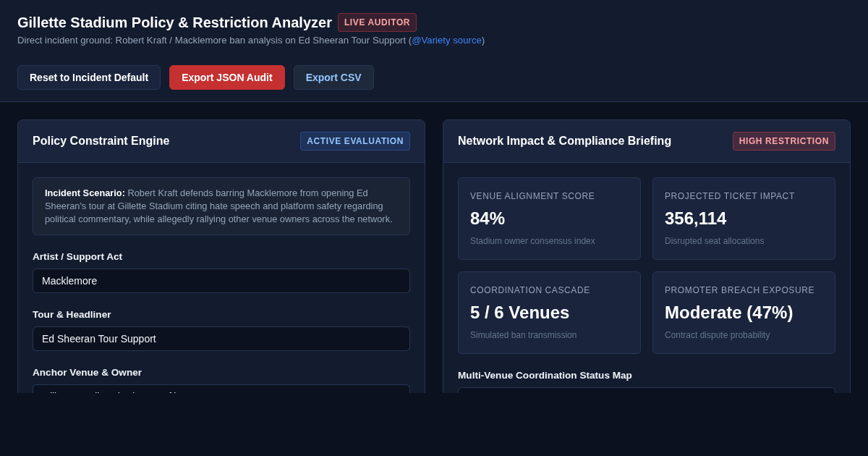The height and width of the screenshot is (456, 868).
Task: Click the Incident Scenario description text
Action: (x=221, y=206)
